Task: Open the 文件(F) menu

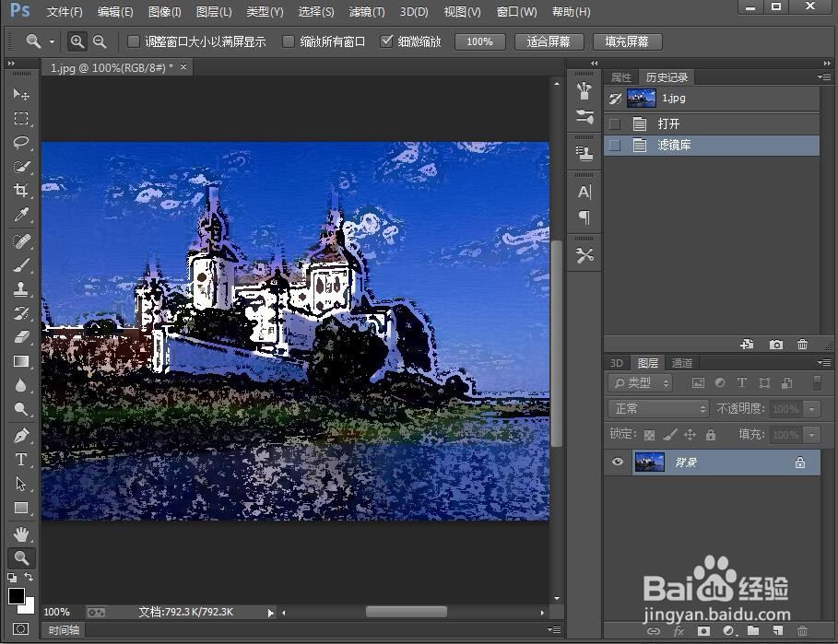Action: 65,11
